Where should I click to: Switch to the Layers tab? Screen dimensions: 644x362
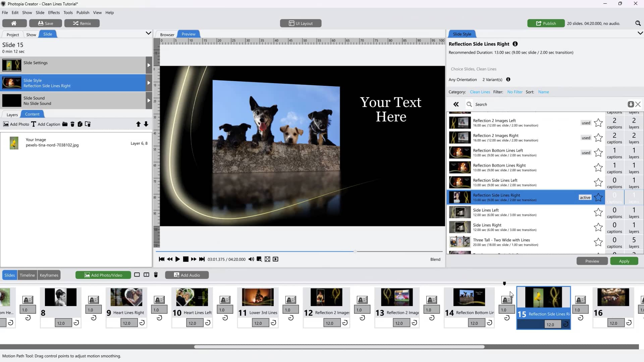[12, 115]
